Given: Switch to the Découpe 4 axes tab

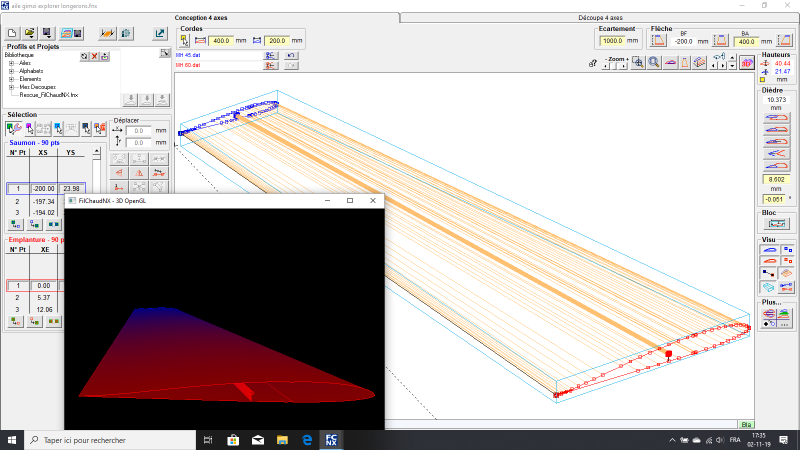Looking at the screenshot, I should point(600,18).
